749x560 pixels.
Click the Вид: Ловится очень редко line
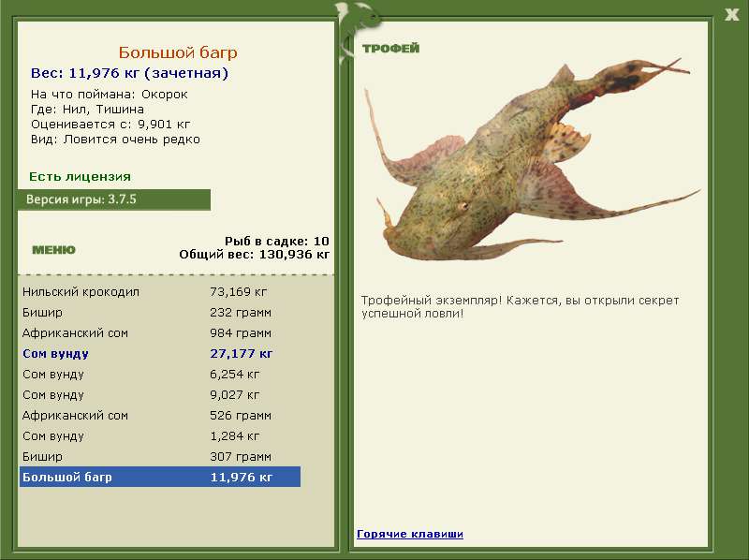coord(115,139)
